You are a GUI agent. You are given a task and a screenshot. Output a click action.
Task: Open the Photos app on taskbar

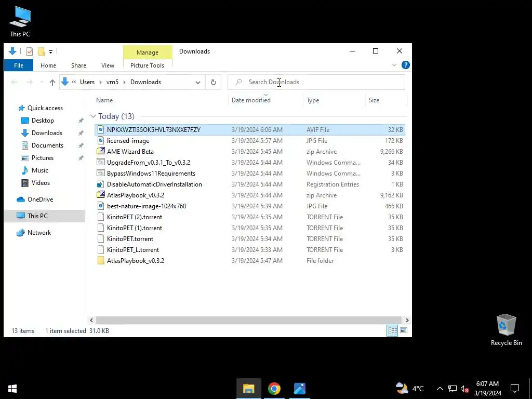click(x=300, y=389)
